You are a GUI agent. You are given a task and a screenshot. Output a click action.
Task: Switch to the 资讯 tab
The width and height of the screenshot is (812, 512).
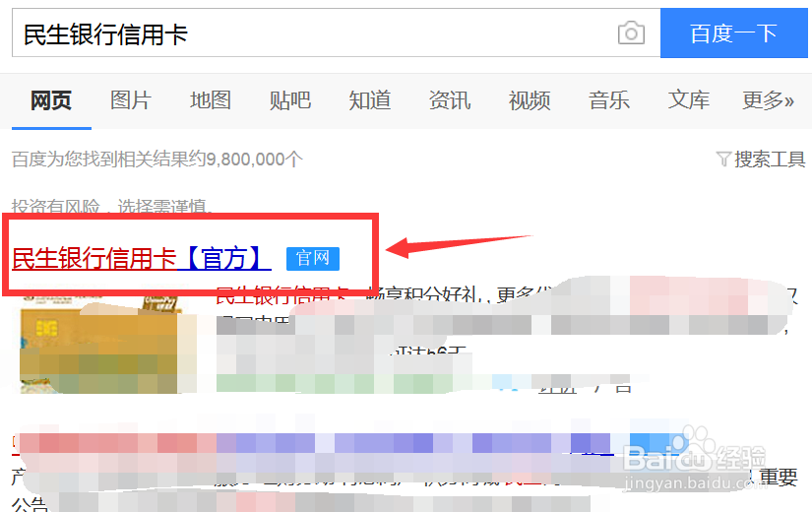(450, 100)
